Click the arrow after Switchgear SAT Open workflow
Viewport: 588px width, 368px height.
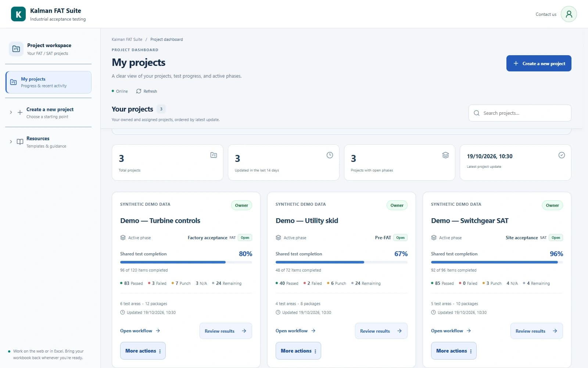tap(469, 330)
